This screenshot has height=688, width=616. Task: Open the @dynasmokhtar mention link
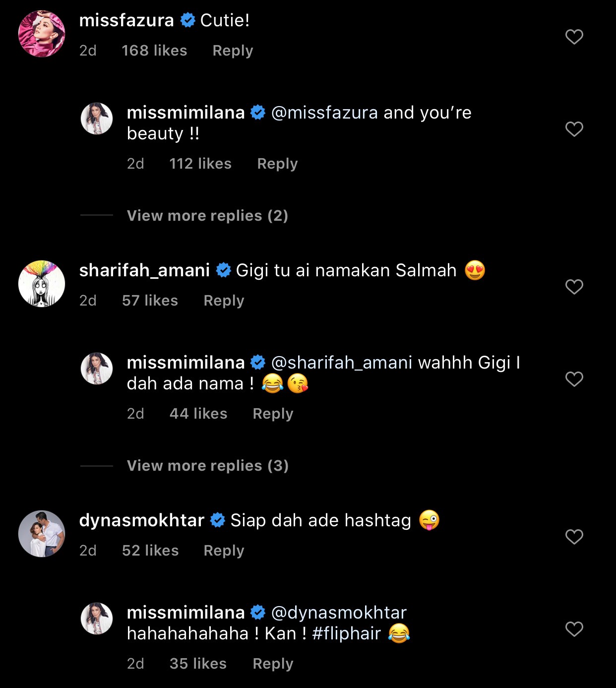[x=339, y=613]
